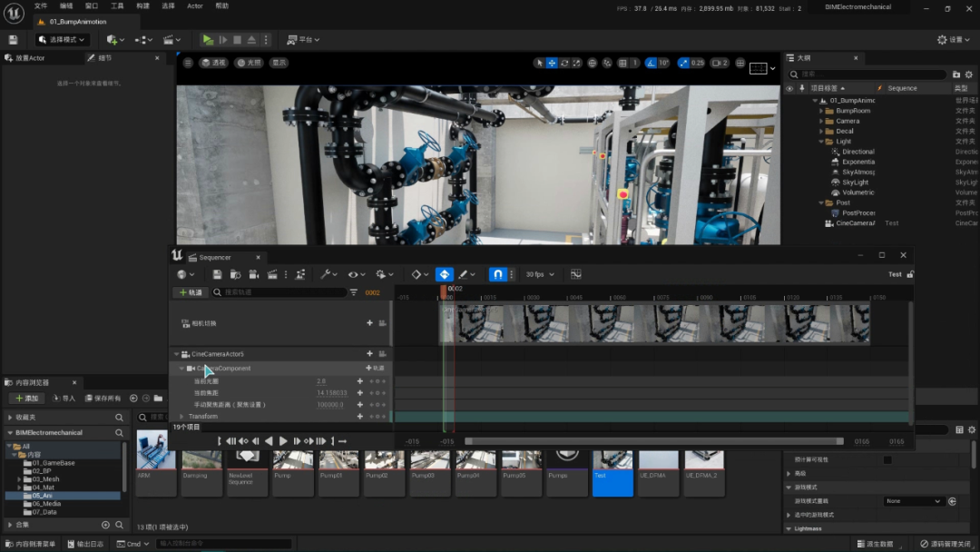The width and height of the screenshot is (980, 552).
Task: Click the 轨道 add track button in Sequencer
Action: click(191, 292)
